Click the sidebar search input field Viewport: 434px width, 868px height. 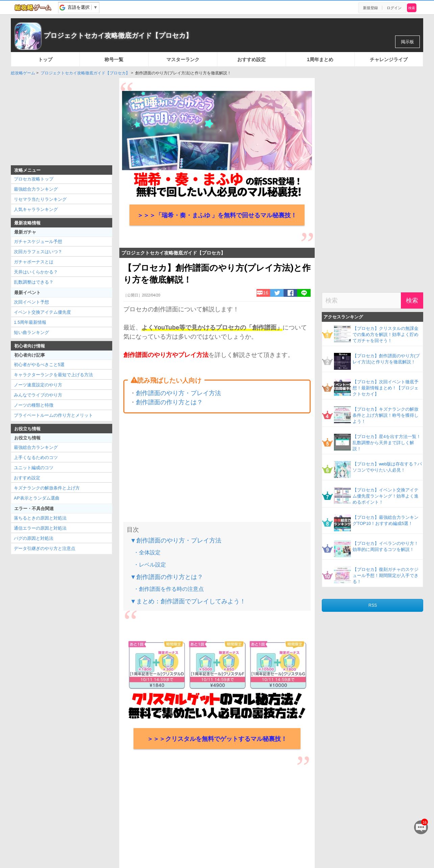(x=361, y=300)
